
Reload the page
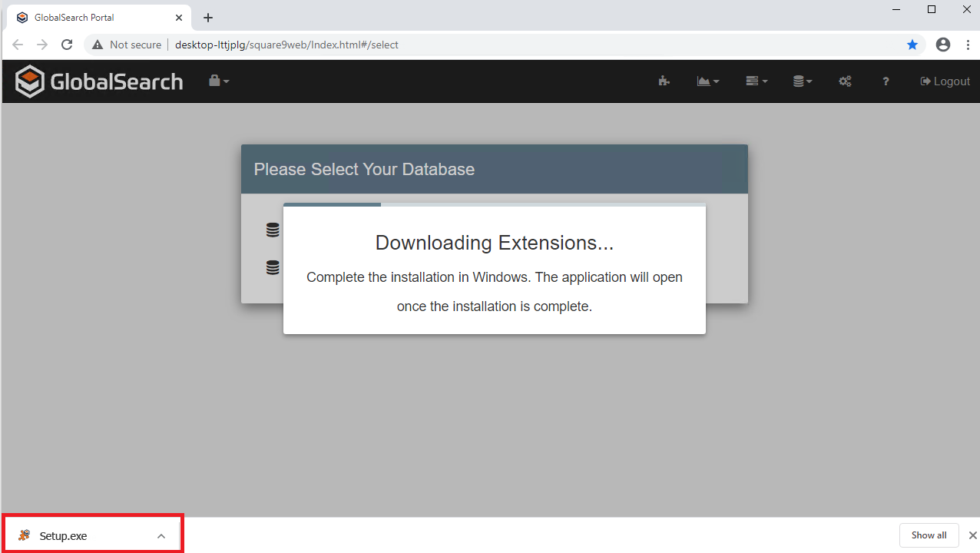[x=67, y=45]
